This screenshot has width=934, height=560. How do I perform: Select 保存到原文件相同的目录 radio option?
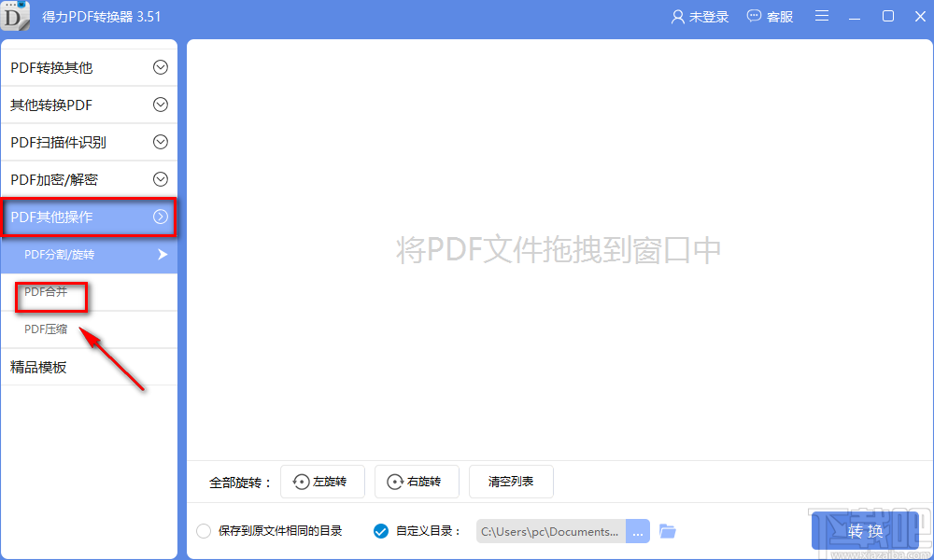[204, 531]
